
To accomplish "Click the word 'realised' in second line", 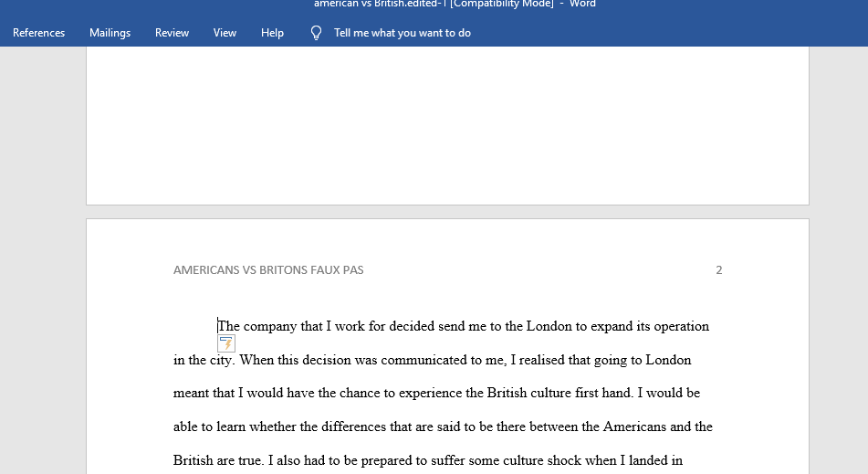I will tap(541, 360).
